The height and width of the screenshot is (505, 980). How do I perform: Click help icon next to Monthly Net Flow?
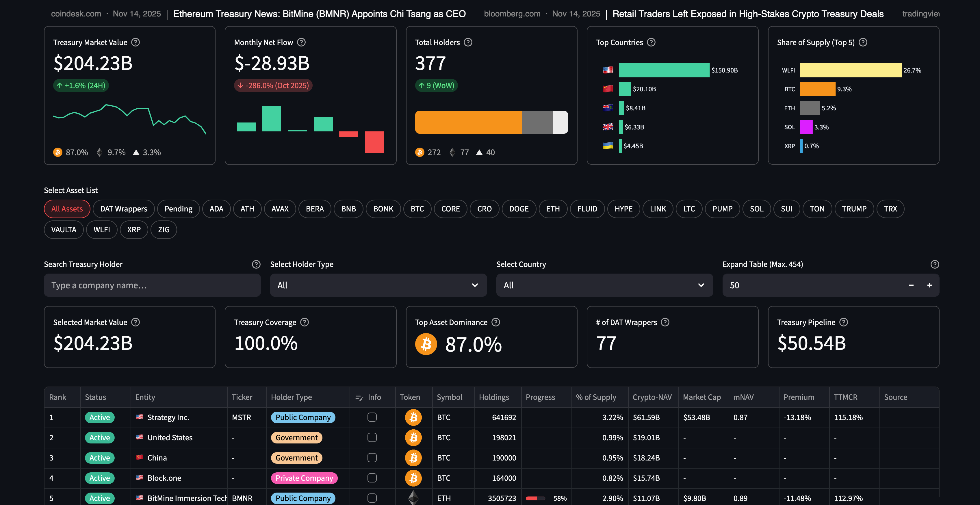coord(301,42)
